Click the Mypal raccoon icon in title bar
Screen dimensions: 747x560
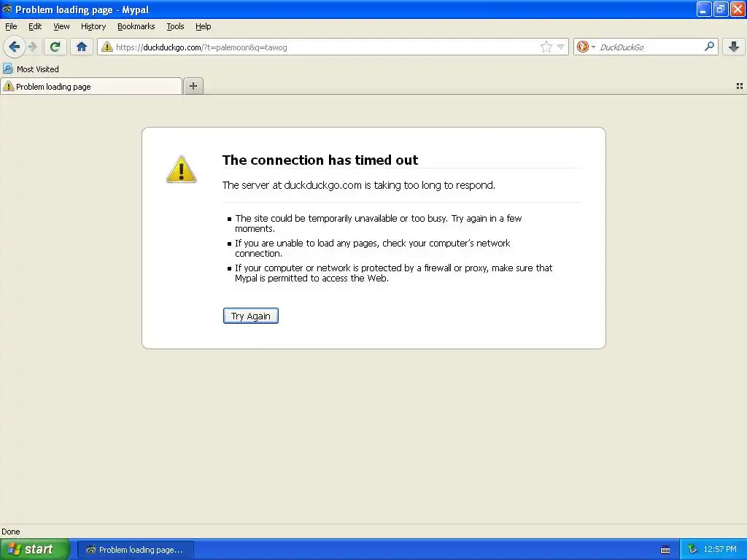(x=7, y=9)
